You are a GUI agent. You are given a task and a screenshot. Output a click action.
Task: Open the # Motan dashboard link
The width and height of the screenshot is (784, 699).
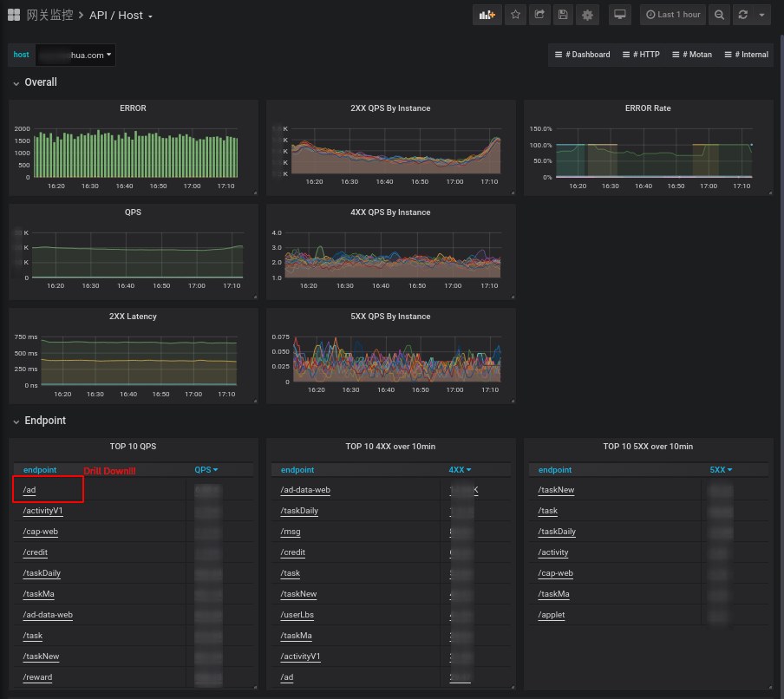[693, 55]
